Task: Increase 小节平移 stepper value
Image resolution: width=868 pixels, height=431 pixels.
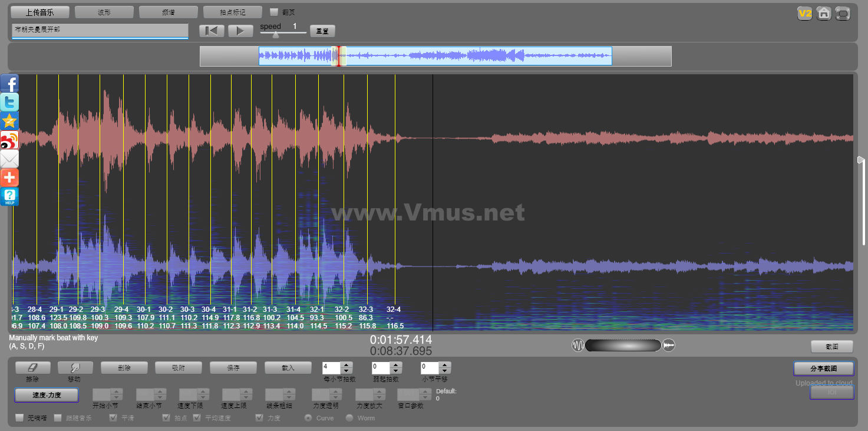Action: (445, 364)
